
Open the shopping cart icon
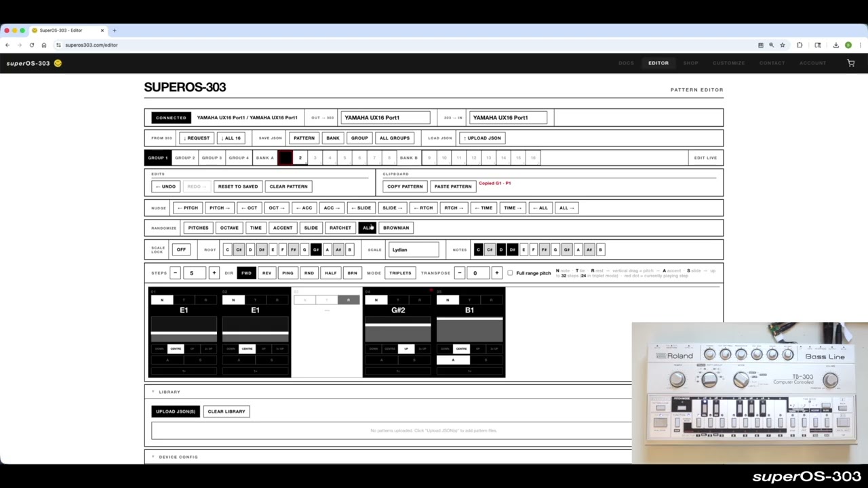(851, 63)
